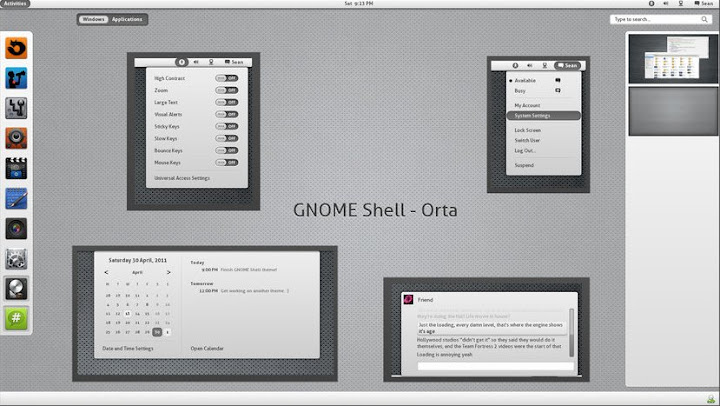This screenshot has height=406, width=720.
Task: Click the tray icon in the bottom-right message bar
Action: click(711, 400)
